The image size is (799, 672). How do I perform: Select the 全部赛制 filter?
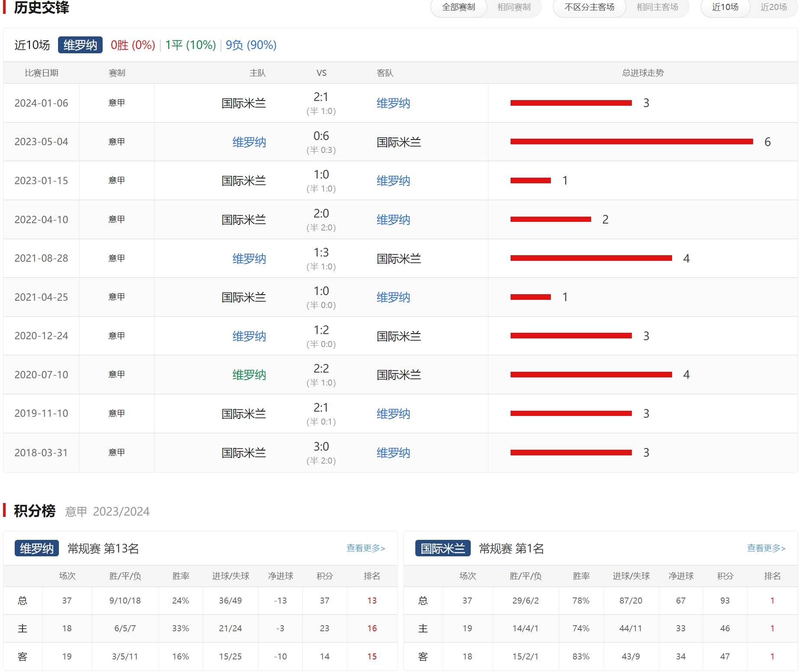459,7
